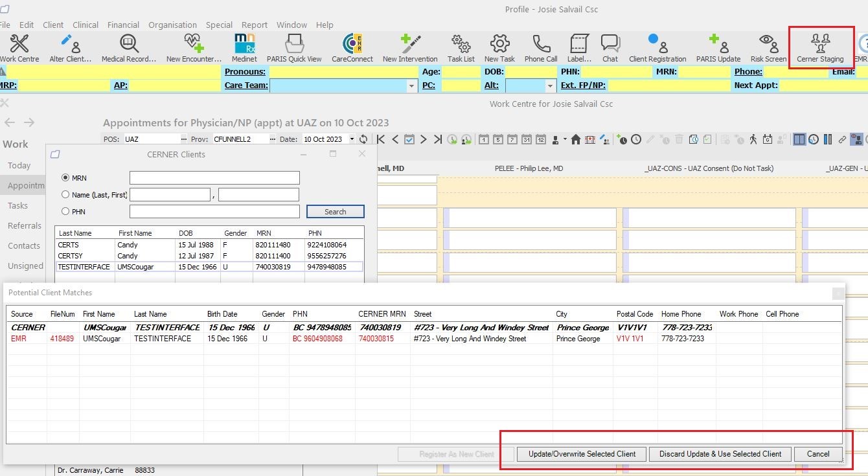Switch to the Referrals sidebar section
This screenshot has width=868, height=476.
click(x=23, y=225)
